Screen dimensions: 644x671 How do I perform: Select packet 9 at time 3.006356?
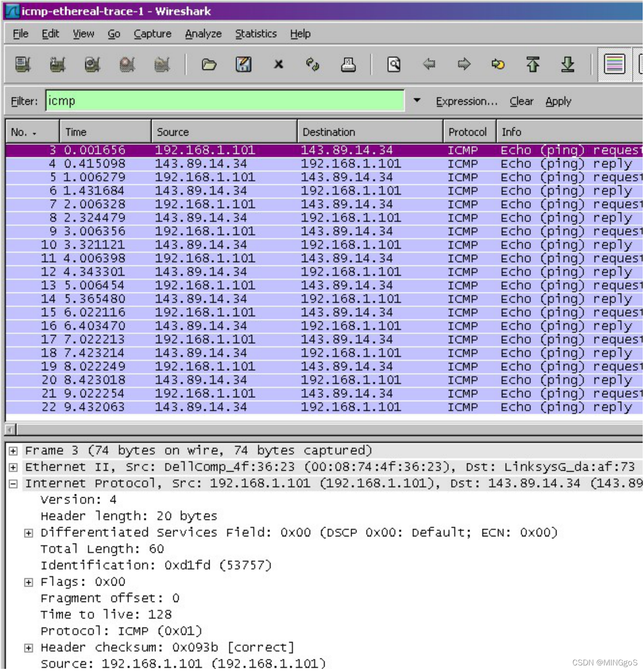tap(324, 232)
